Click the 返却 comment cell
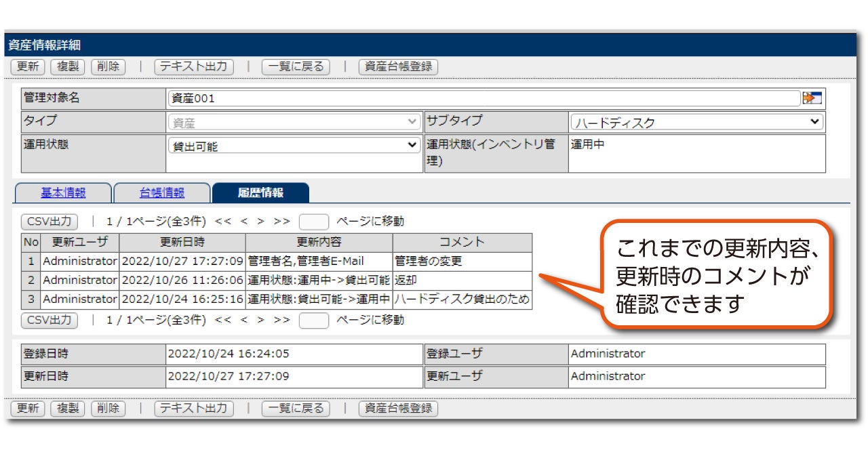 coord(462,280)
